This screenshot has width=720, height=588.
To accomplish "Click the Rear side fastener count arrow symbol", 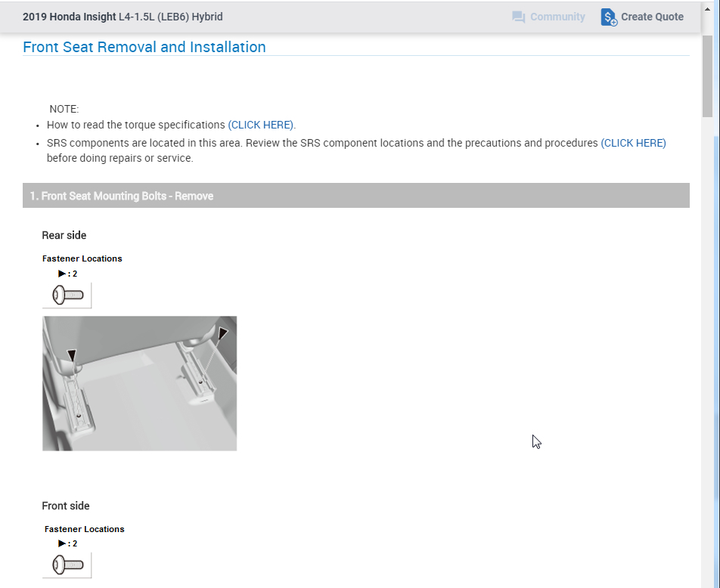I will pos(62,274).
